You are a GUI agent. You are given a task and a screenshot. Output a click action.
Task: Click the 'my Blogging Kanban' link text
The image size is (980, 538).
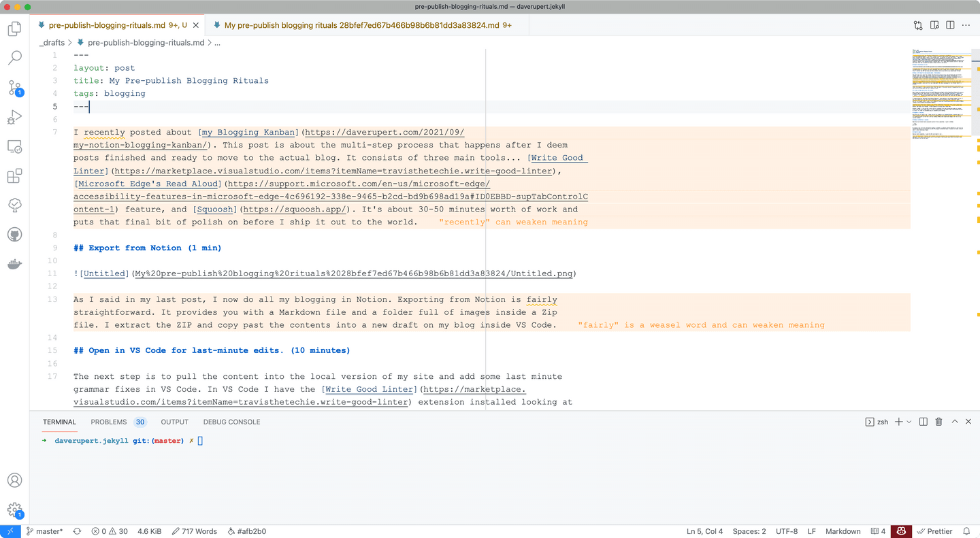(x=248, y=133)
